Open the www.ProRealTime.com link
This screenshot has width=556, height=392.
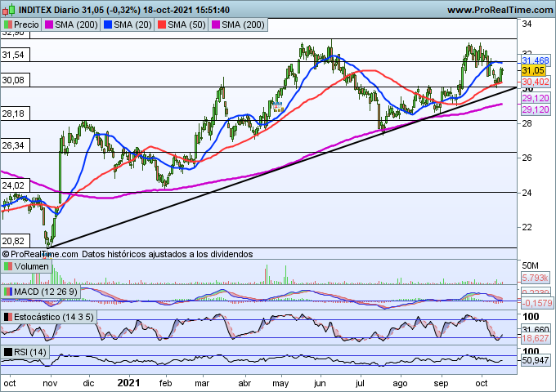(x=500, y=10)
